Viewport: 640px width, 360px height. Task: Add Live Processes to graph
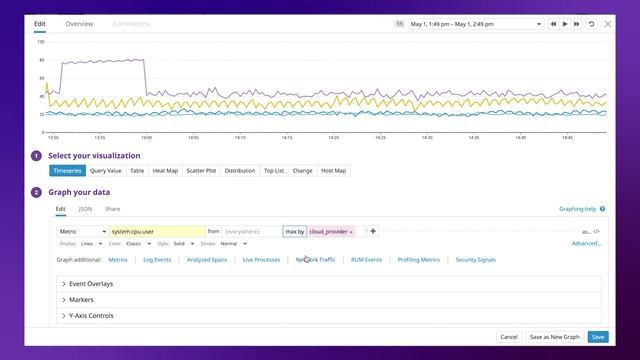pos(261,260)
